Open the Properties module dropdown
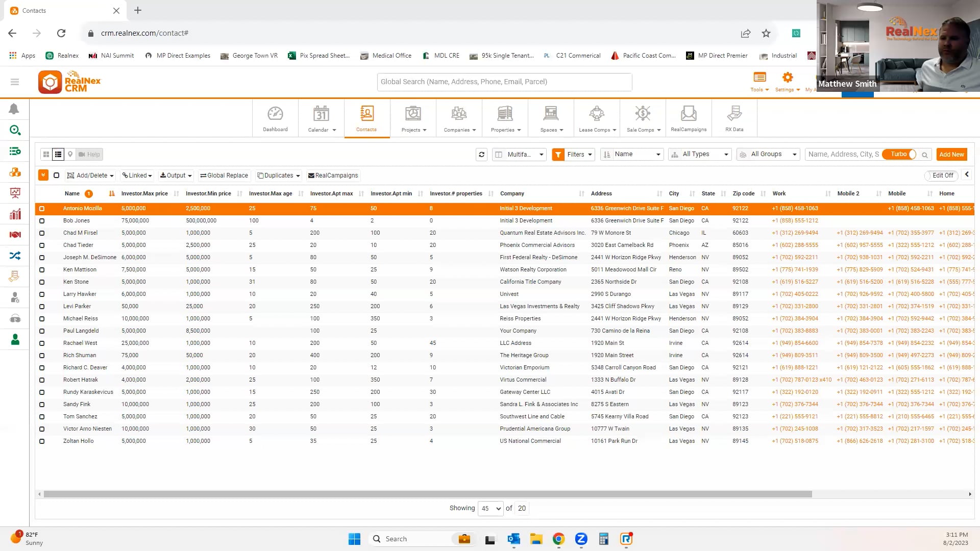Screen dimensions: 980x551 [x=505, y=119]
